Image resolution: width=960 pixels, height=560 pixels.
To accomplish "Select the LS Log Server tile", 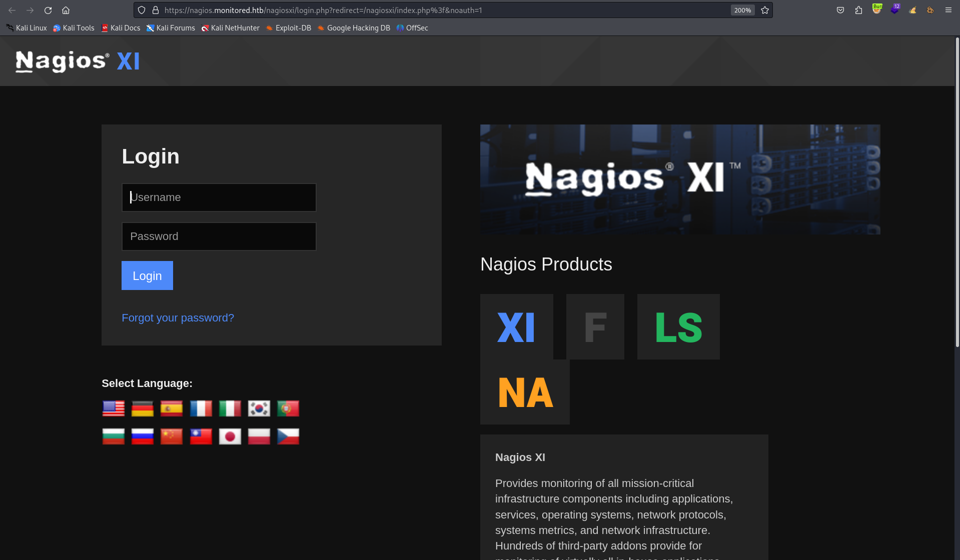I will point(678,327).
